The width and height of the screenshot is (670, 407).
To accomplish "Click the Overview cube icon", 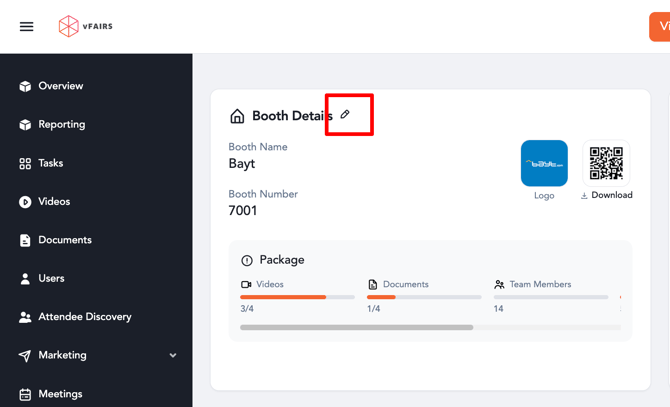I will point(25,87).
